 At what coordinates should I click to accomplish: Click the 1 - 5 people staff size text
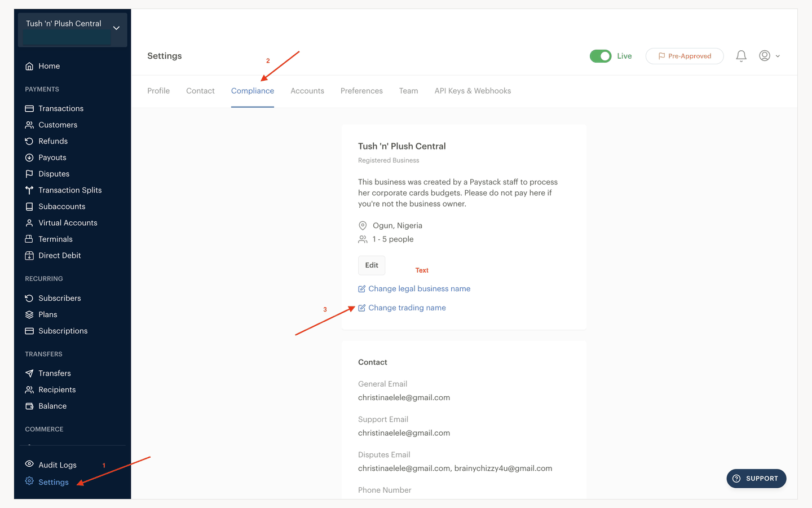pos(393,239)
